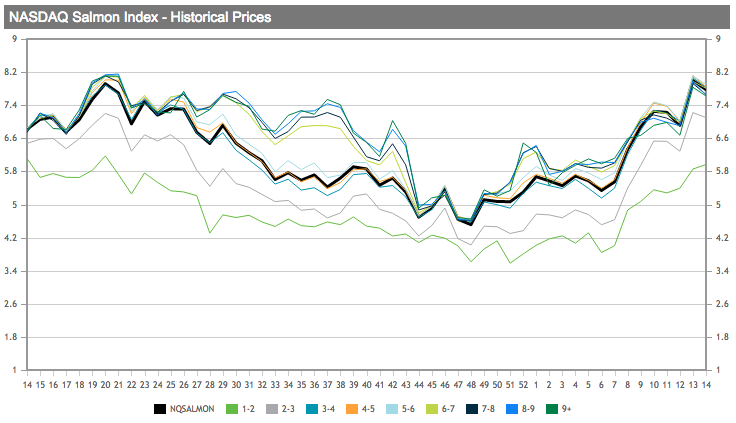
Task: Toggle the 3-4 series legend label
Action: coord(328,409)
